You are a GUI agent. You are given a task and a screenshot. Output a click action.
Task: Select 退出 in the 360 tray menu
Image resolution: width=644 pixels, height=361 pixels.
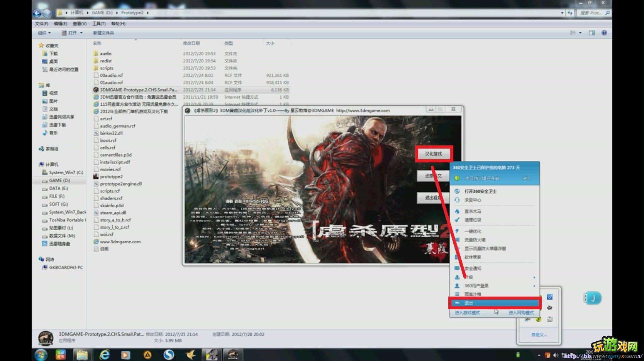(495, 303)
